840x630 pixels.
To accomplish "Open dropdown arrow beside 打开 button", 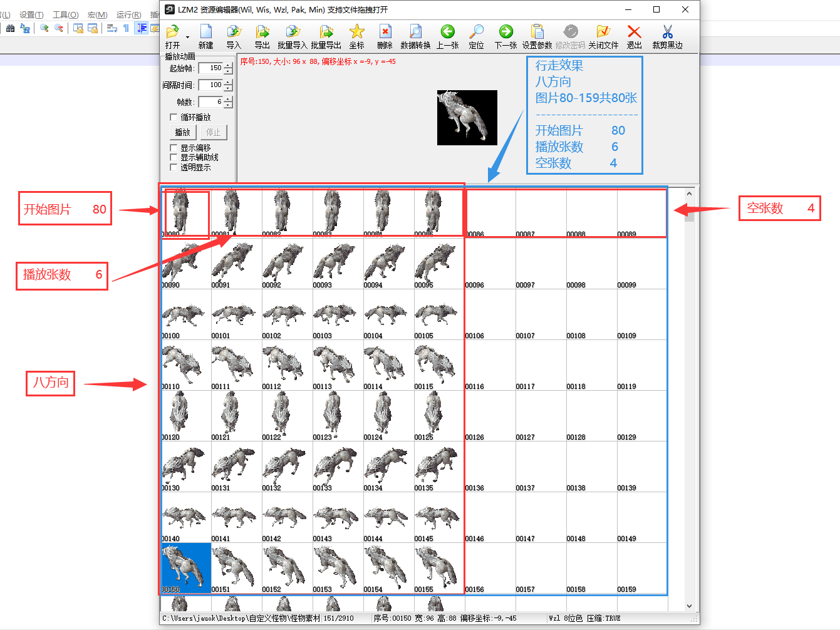I will (187, 37).
